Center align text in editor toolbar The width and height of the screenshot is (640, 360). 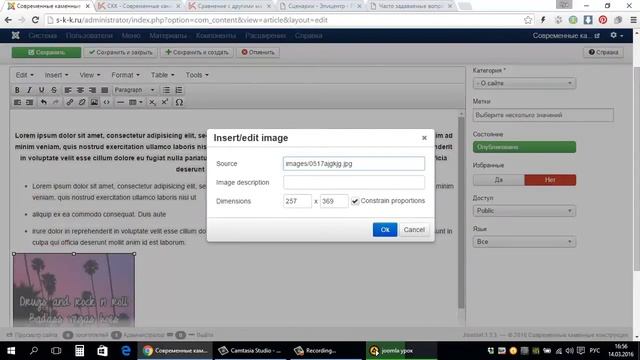point(80,90)
